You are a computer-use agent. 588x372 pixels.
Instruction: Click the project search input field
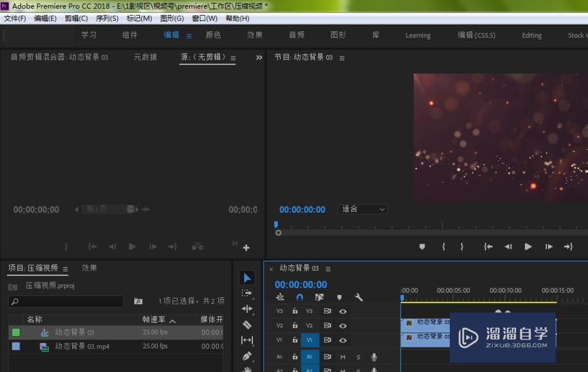coord(66,301)
